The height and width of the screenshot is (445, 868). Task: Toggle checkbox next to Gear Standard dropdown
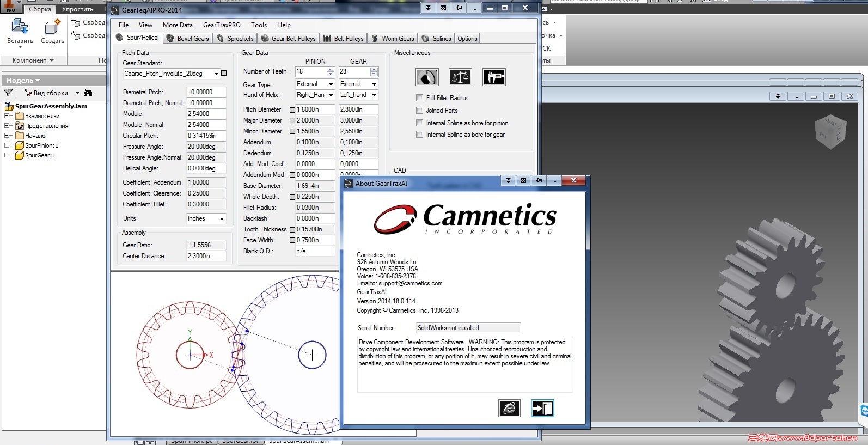point(224,73)
